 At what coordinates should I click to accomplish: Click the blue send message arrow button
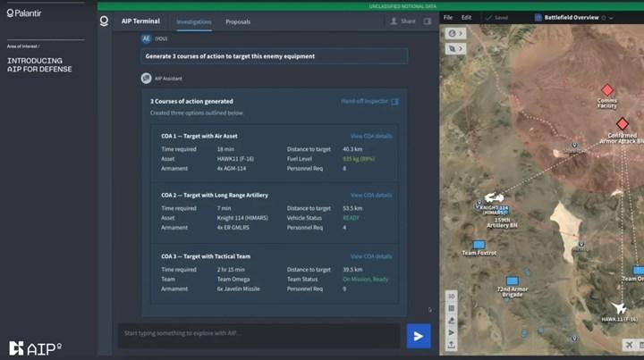pos(418,335)
